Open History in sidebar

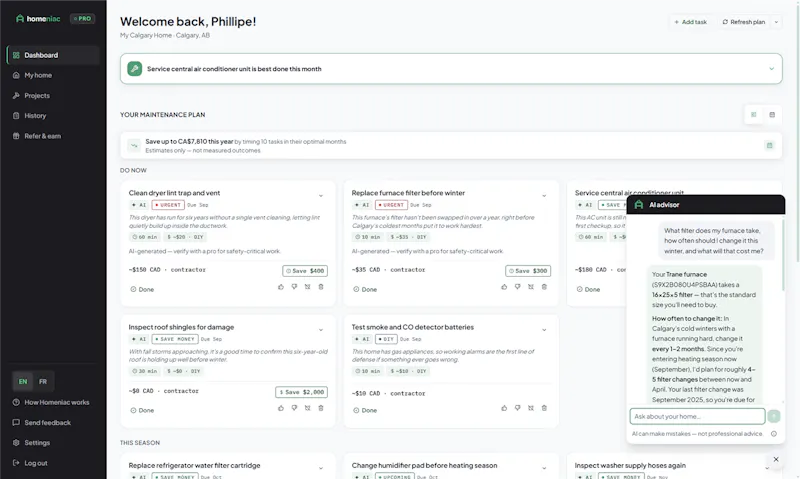click(x=53, y=116)
